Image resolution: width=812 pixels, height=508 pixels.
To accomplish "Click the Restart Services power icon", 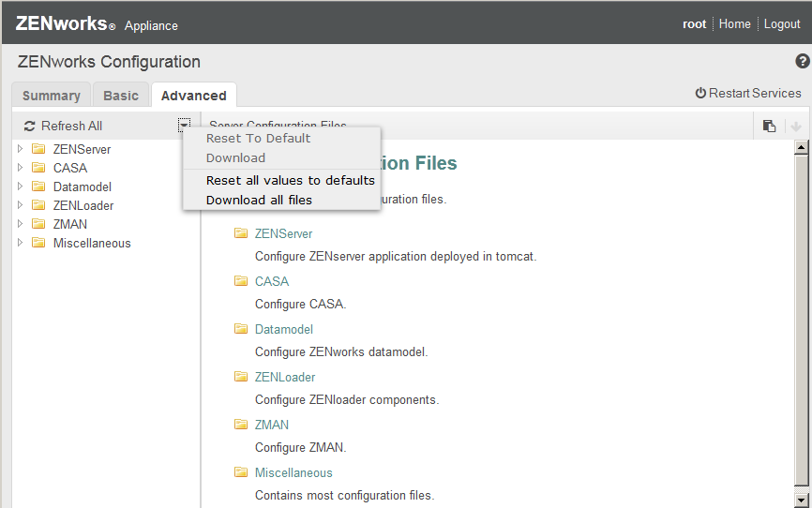I will [x=700, y=94].
